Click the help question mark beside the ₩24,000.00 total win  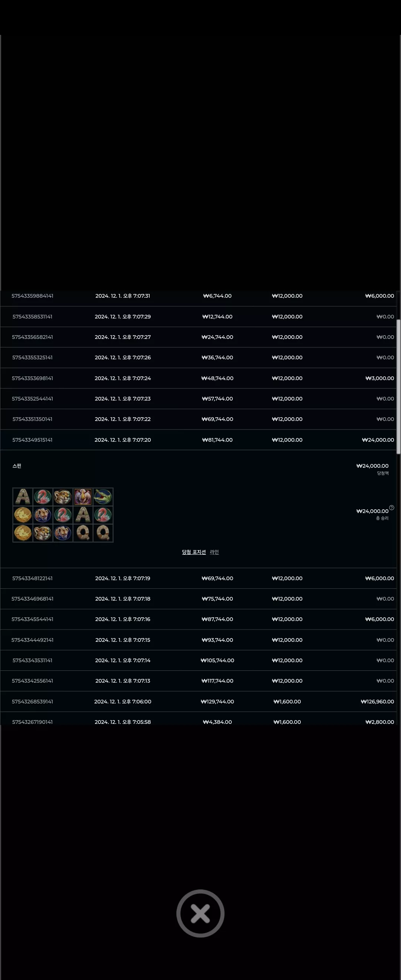point(391,507)
